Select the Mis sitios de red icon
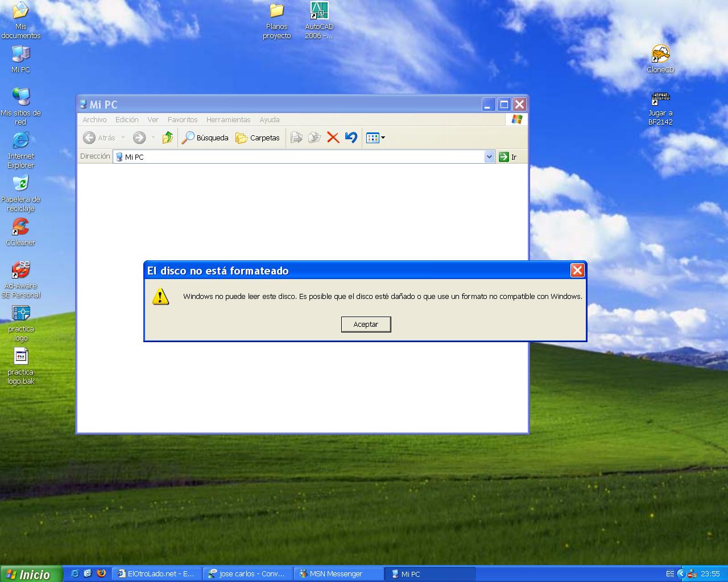Screen dimensions: 728x582 [20, 106]
